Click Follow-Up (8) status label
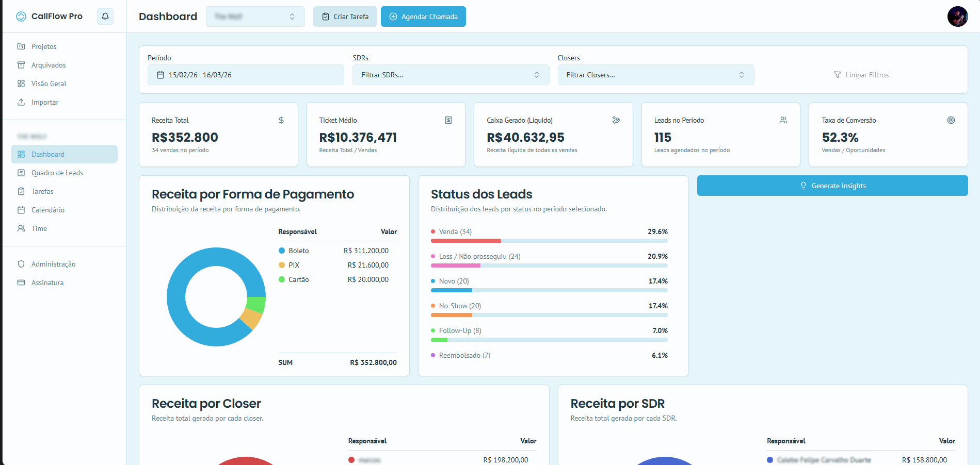 tap(460, 330)
